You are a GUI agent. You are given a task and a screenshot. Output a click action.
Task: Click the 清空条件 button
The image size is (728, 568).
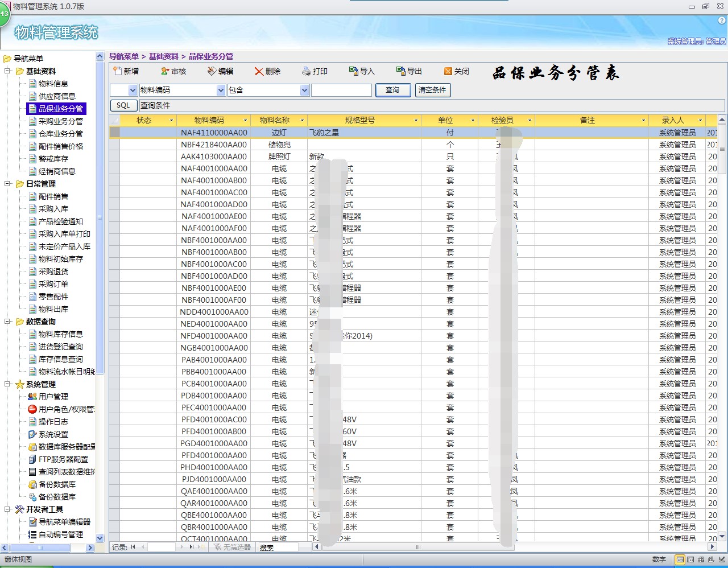pyautogui.click(x=432, y=90)
